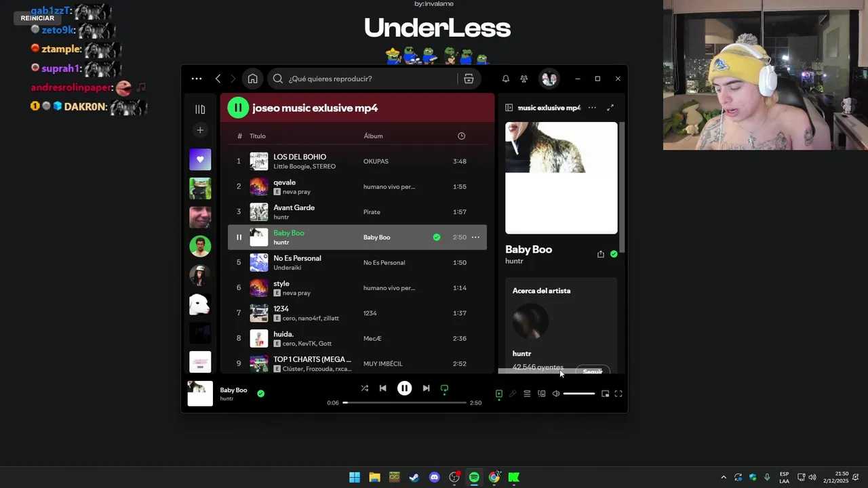This screenshot has width=868, height=488.
Task: Open white bear playlist in sidebar
Action: pos(200,304)
